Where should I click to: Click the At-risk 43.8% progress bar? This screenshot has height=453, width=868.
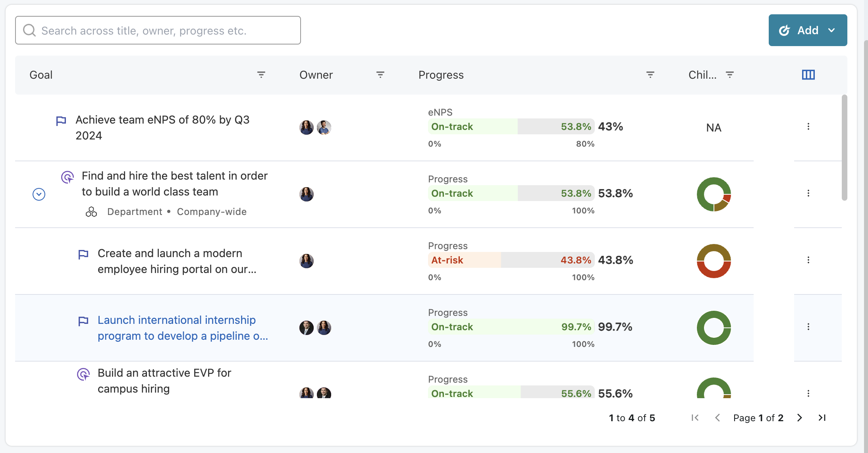tap(511, 260)
